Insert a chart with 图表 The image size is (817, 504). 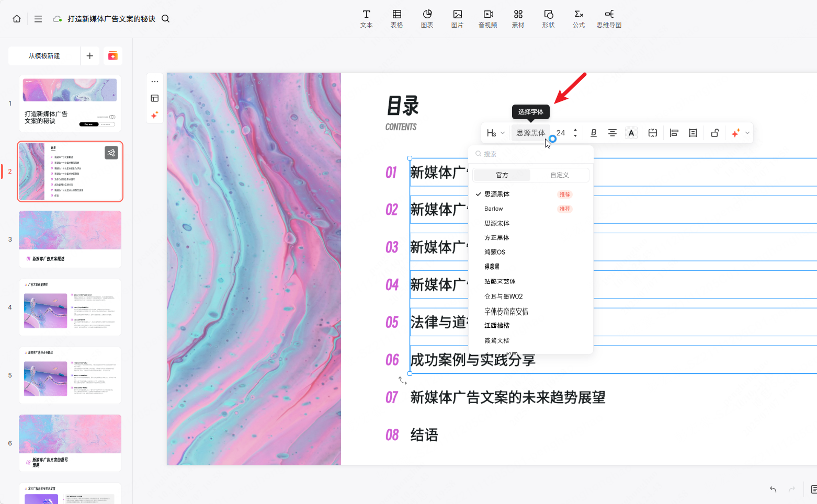coord(427,19)
